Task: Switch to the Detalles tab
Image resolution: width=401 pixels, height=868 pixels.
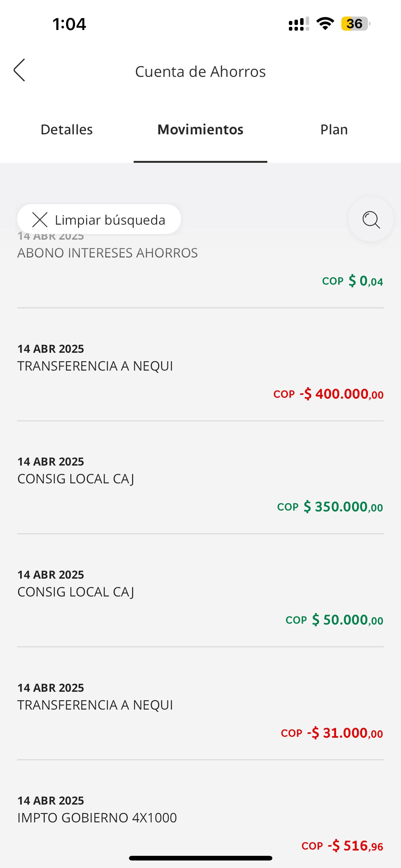Action: coord(67,130)
